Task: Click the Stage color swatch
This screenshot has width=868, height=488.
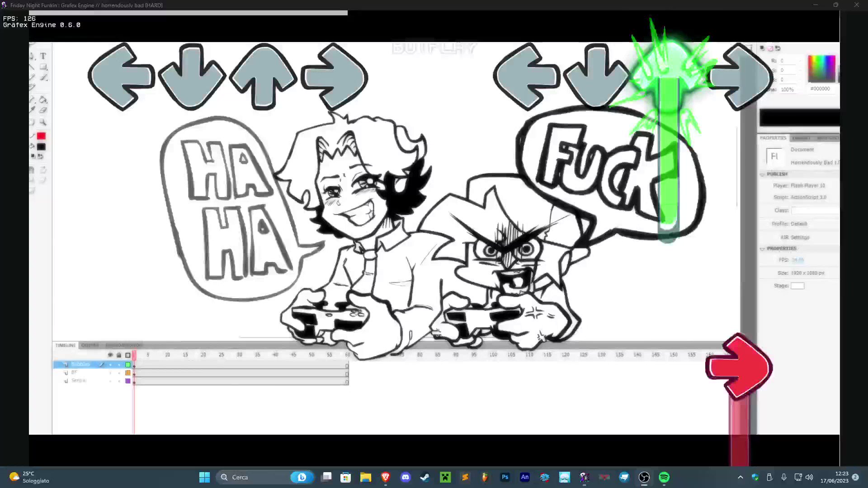Action: point(797,286)
